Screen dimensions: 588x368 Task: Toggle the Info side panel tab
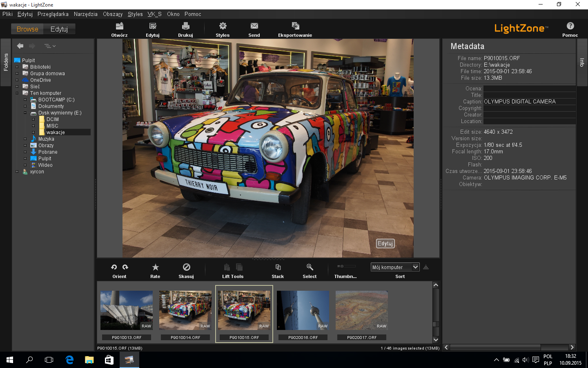point(582,62)
